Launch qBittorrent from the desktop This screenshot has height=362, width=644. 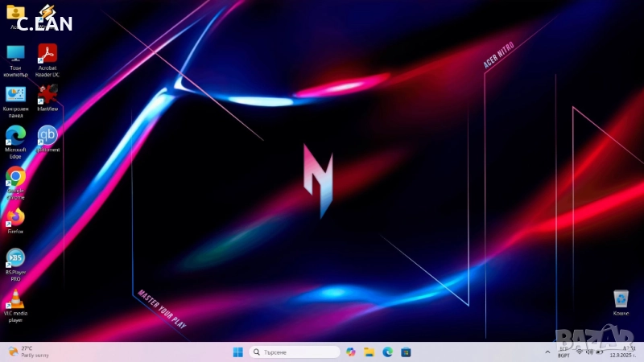point(47,135)
